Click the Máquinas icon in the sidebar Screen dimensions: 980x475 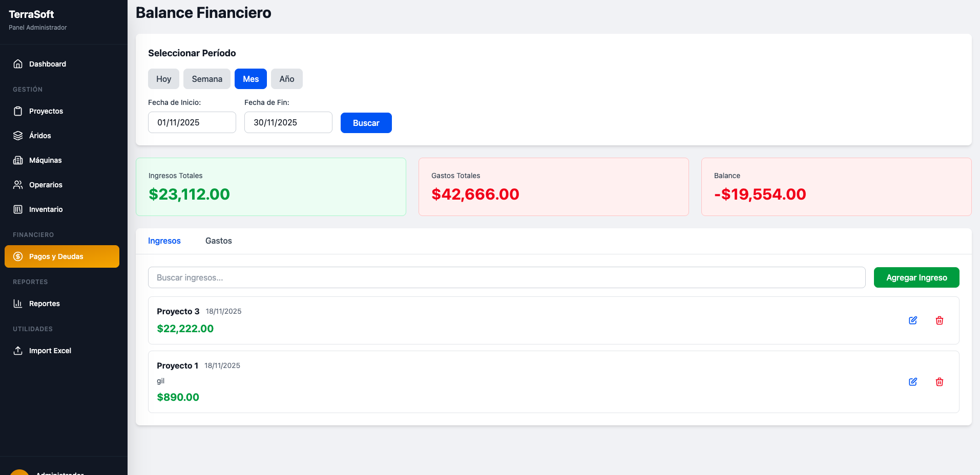pyautogui.click(x=18, y=160)
